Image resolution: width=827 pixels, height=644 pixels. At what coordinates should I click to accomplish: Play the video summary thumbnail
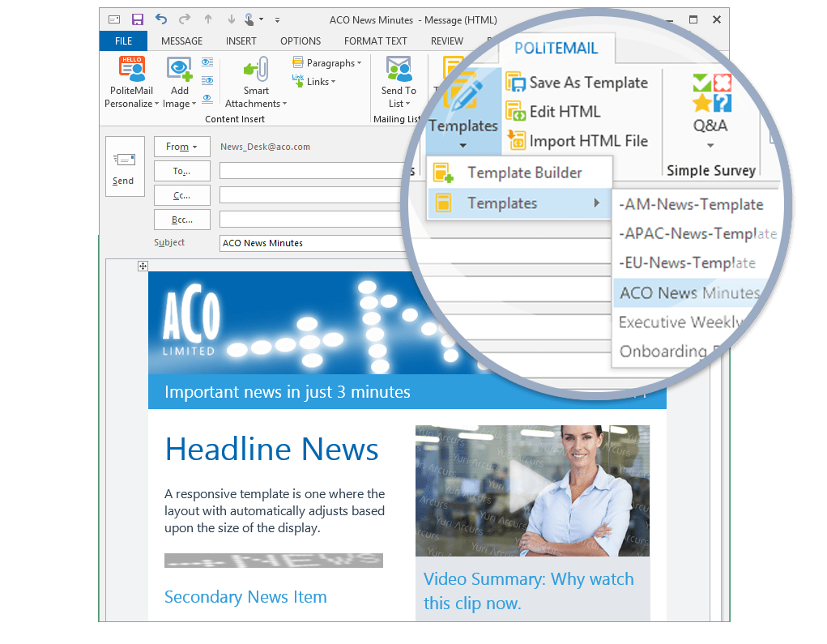coord(532,491)
